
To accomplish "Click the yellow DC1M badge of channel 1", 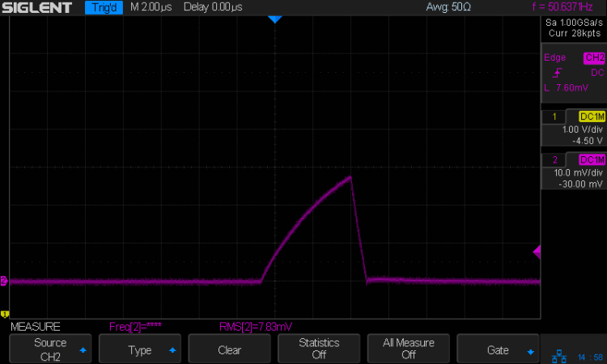I will 592,116.
